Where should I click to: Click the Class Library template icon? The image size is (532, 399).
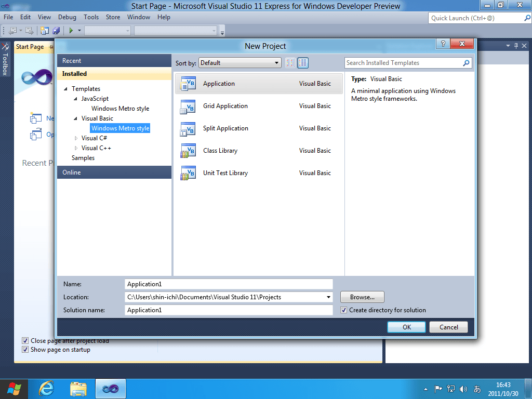188,151
